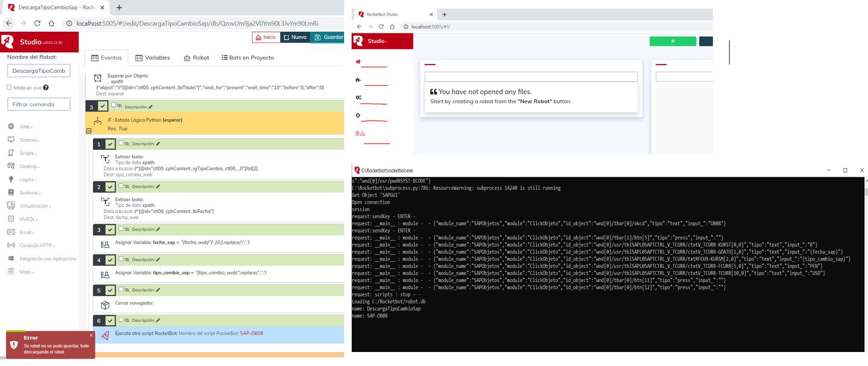Viewport: 868px width, 366px height.
Task: Enable the Modo en vivo checkbox
Action: pyautogui.click(x=9, y=87)
